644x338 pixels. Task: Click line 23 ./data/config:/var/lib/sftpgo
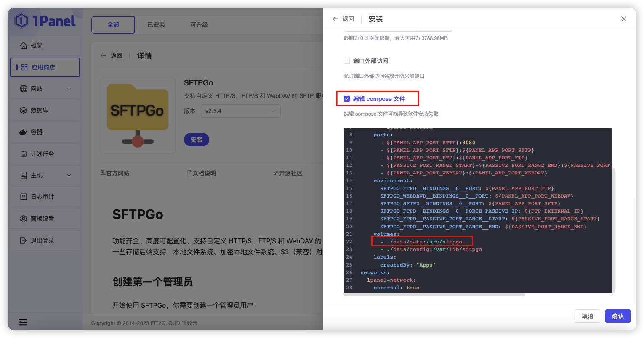pyautogui.click(x=431, y=249)
